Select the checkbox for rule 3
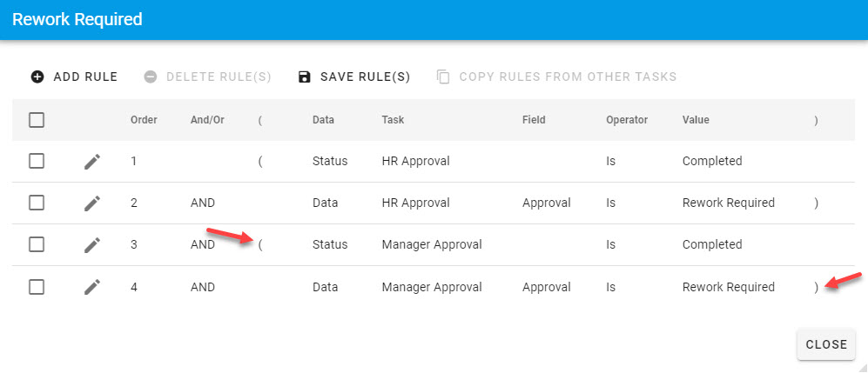Viewport: 868px width, 373px height. [x=37, y=245]
